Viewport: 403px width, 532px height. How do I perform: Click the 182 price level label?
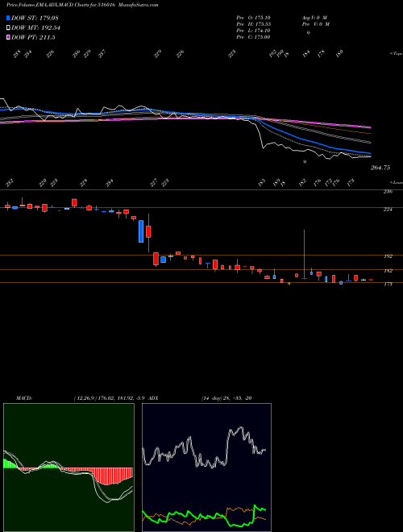click(x=388, y=271)
